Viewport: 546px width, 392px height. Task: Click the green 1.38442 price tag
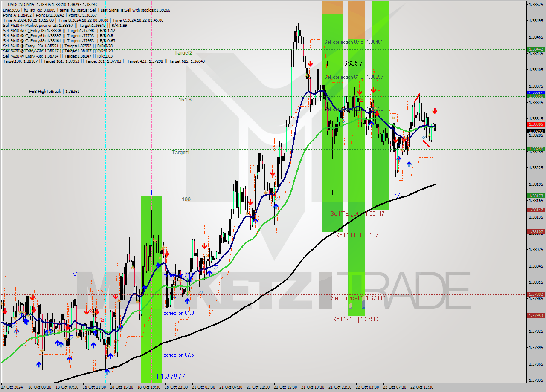(535, 49)
